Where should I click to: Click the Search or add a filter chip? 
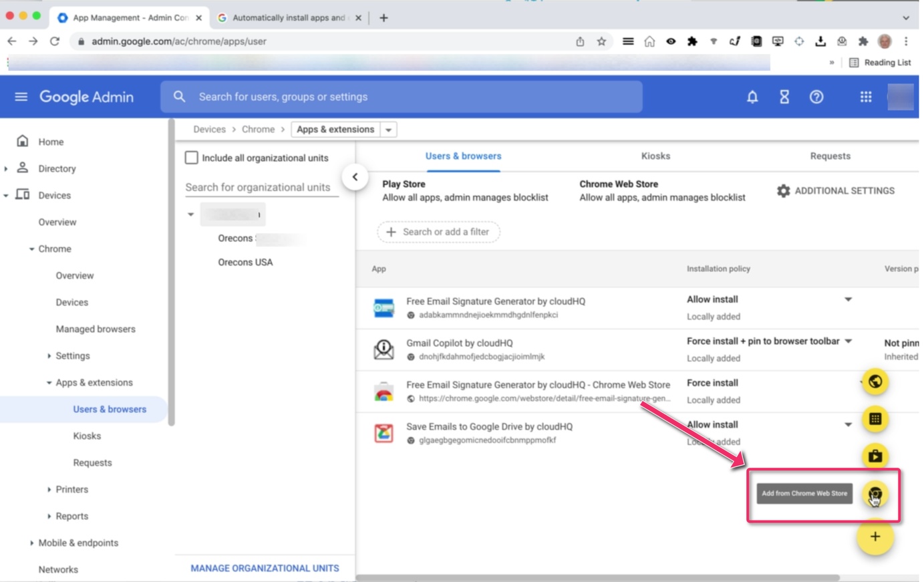[438, 232]
